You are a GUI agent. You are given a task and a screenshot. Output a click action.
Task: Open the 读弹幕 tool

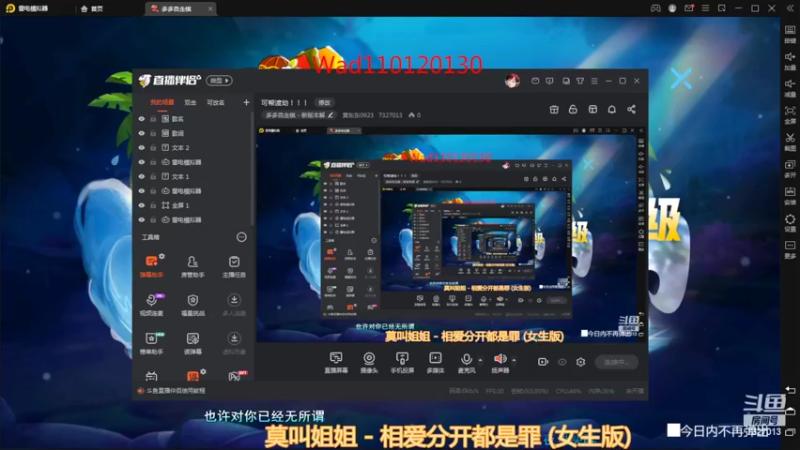[192, 343]
